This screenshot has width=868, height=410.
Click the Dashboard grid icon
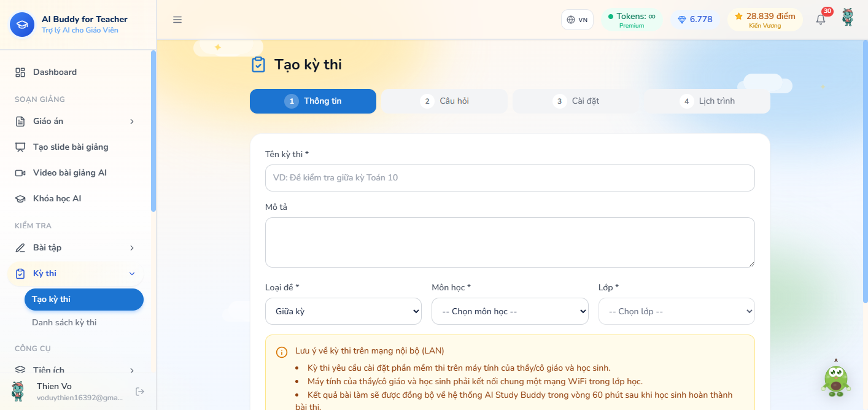pos(20,72)
